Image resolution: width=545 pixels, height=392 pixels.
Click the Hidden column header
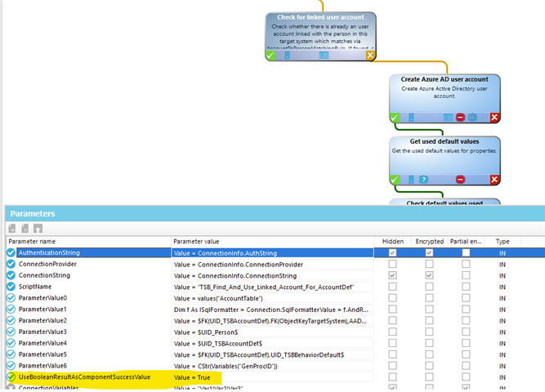pos(393,242)
